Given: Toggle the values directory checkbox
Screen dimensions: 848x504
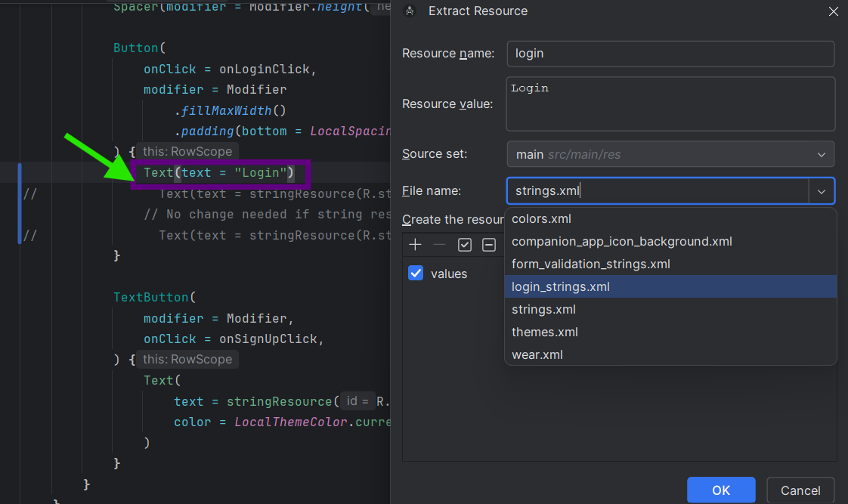Looking at the screenshot, I should tap(416, 273).
